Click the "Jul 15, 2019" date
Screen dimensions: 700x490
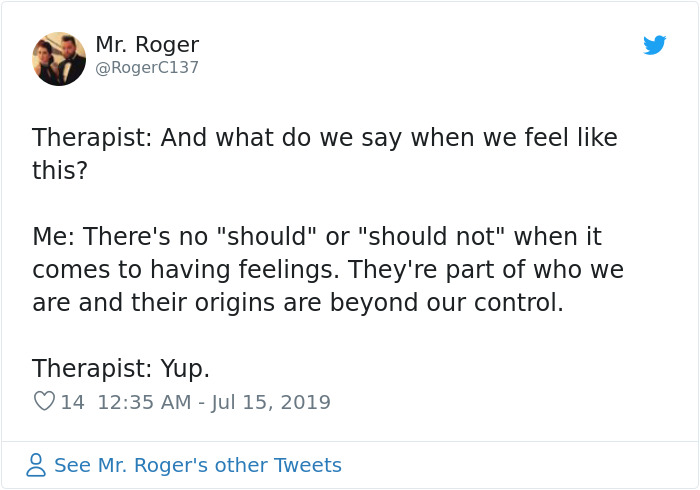(x=270, y=402)
